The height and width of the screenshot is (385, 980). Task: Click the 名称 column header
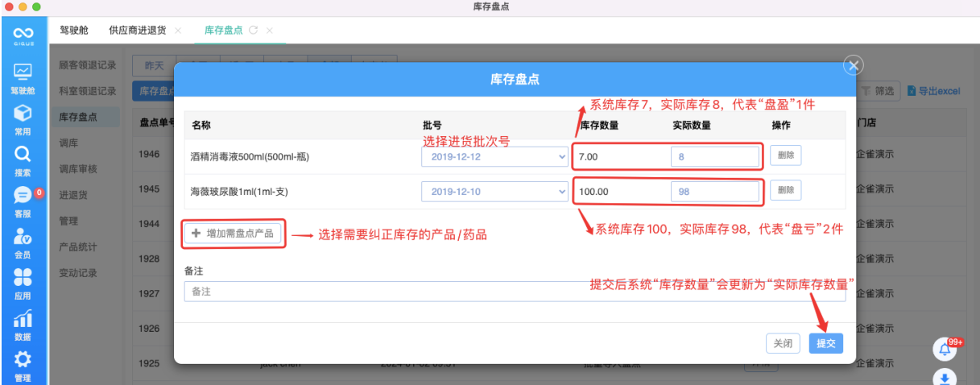(201, 126)
